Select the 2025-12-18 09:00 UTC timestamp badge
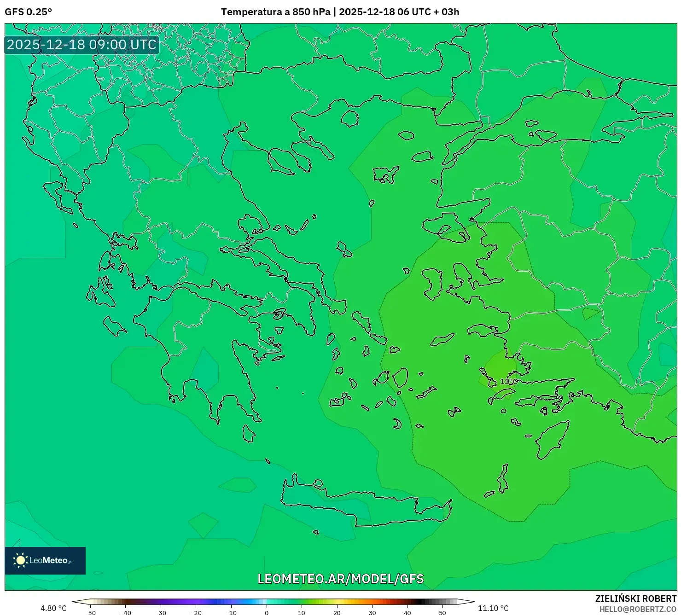The width and height of the screenshot is (681, 616). coord(81,45)
